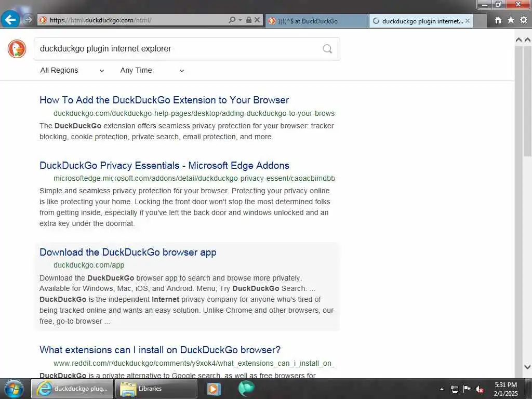Screen dimensions: 532x399
Task: Open the All Regions dropdown
Action: (x=72, y=71)
